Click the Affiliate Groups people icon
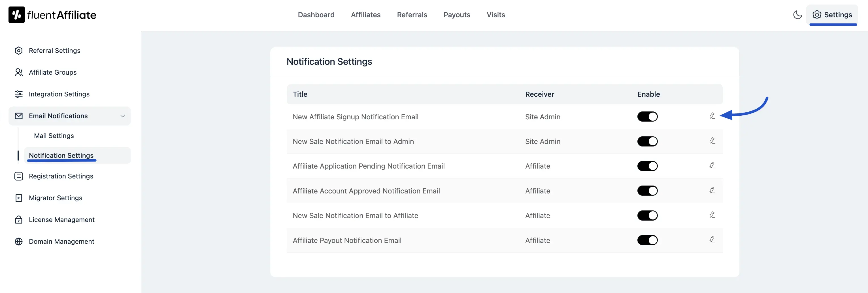868x293 pixels. coord(18,72)
